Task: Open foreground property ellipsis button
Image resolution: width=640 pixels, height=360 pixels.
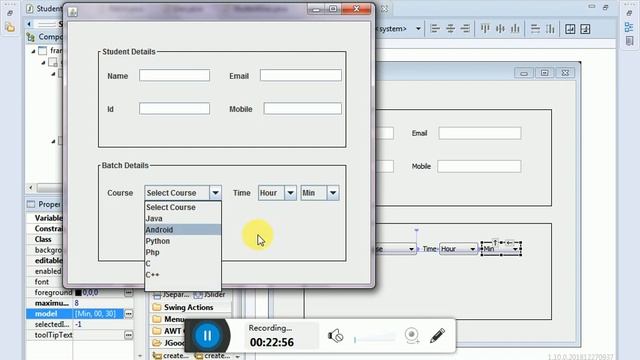Action: click(x=129, y=292)
